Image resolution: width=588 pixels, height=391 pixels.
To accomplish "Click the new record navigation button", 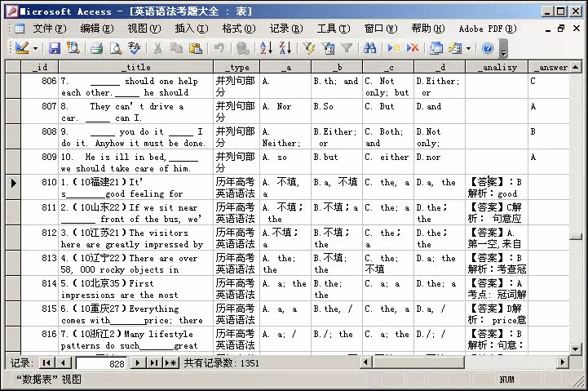I will click(171, 363).
